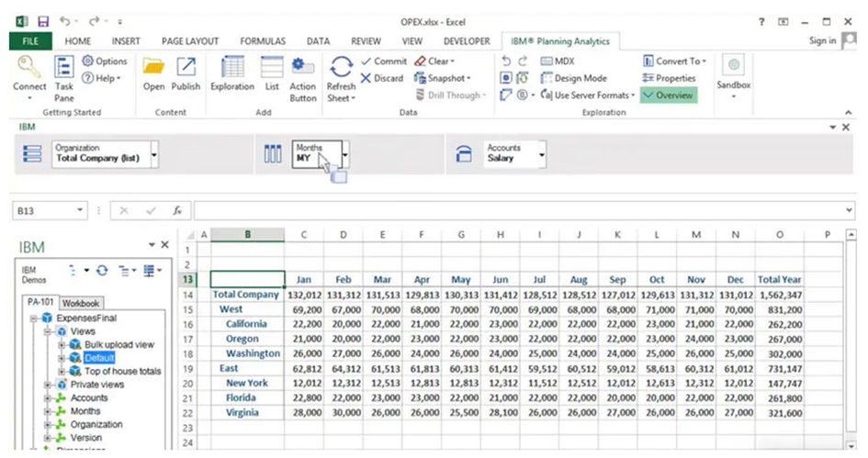Select the PA-101 task pane tab
868x458 pixels.
[40, 302]
